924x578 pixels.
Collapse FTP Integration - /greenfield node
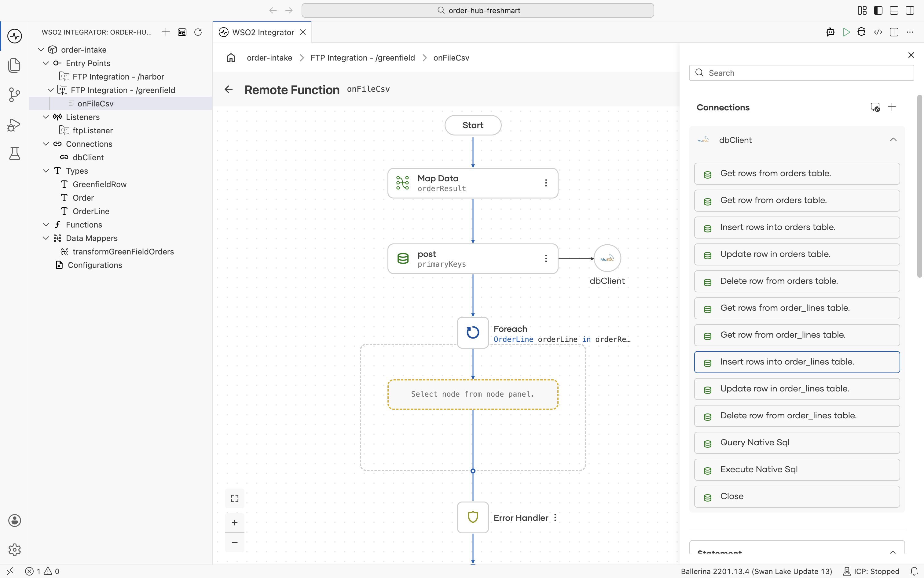(x=50, y=90)
